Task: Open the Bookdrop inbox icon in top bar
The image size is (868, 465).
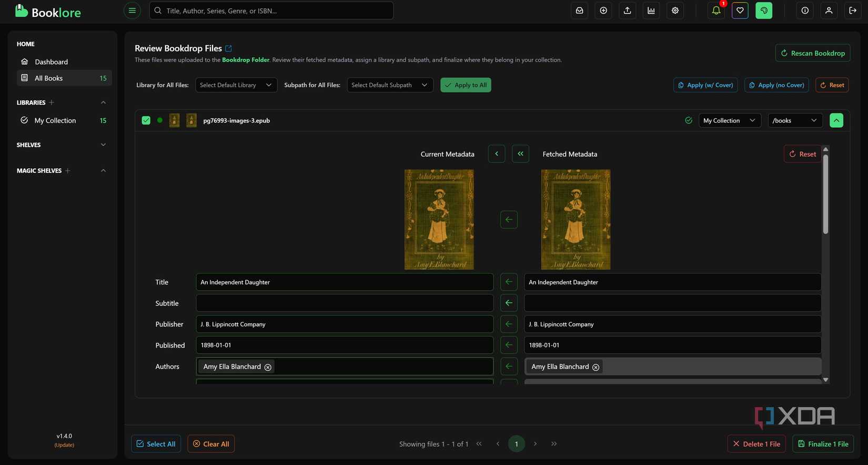Action: [579, 11]
